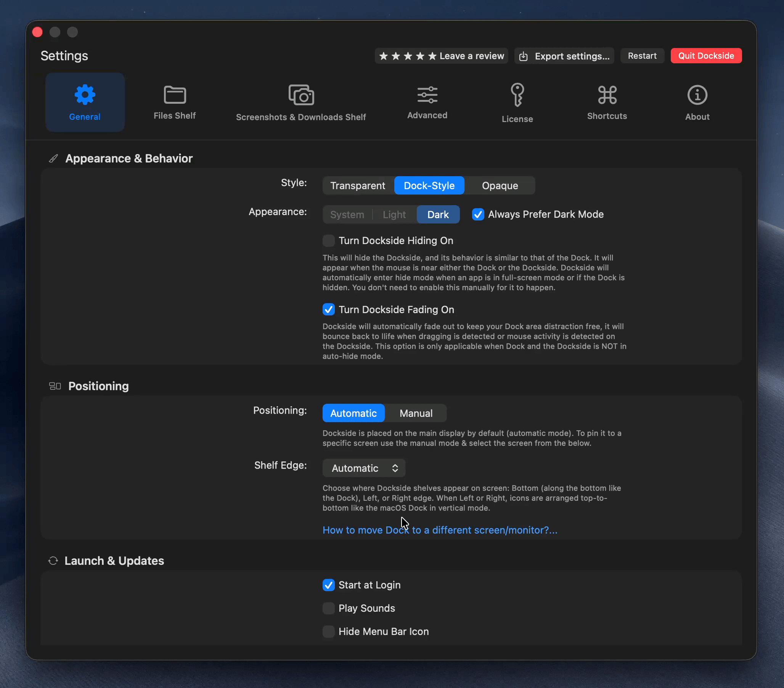Select the Opaque style
Image resolution: width=784 pixels, height=688 pixels.
pos(500,185)
